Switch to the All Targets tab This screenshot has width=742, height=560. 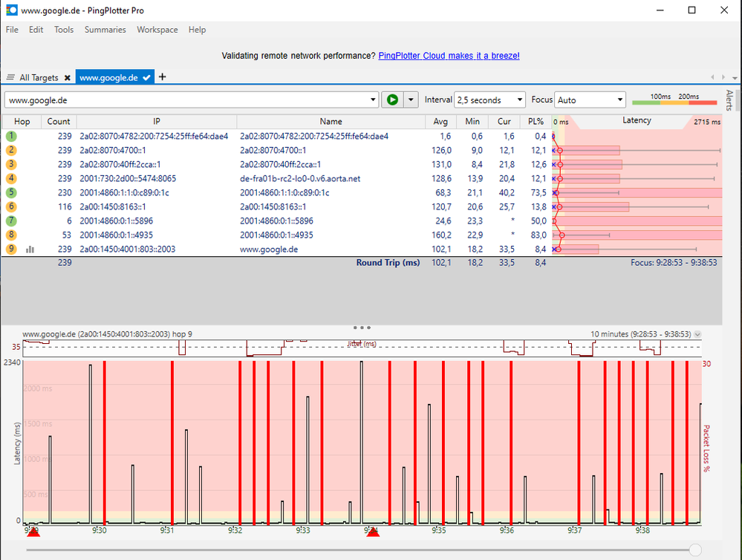(x=39, y=78)
